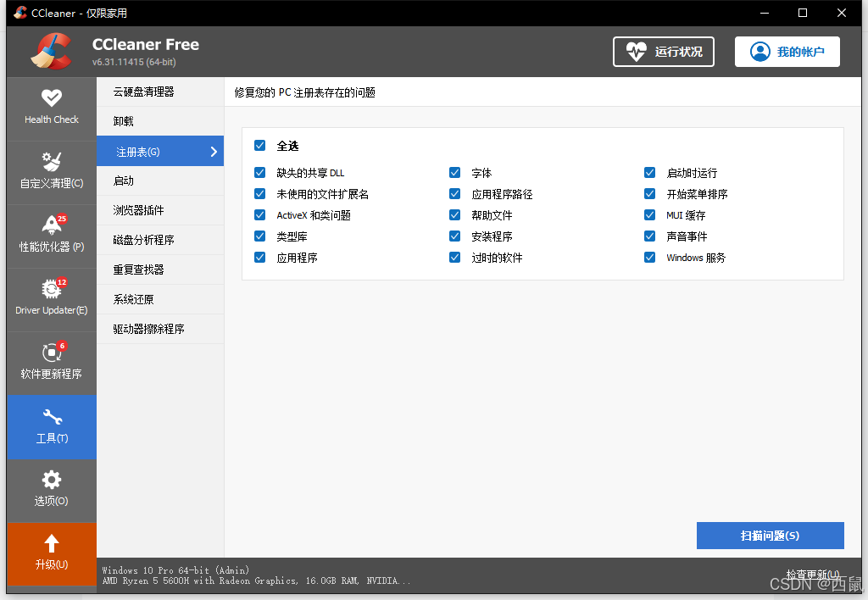This screenshot has height=600, width=868.
Task: Click the red 12 badge on Driver Updater
Action: click(61, 282)
